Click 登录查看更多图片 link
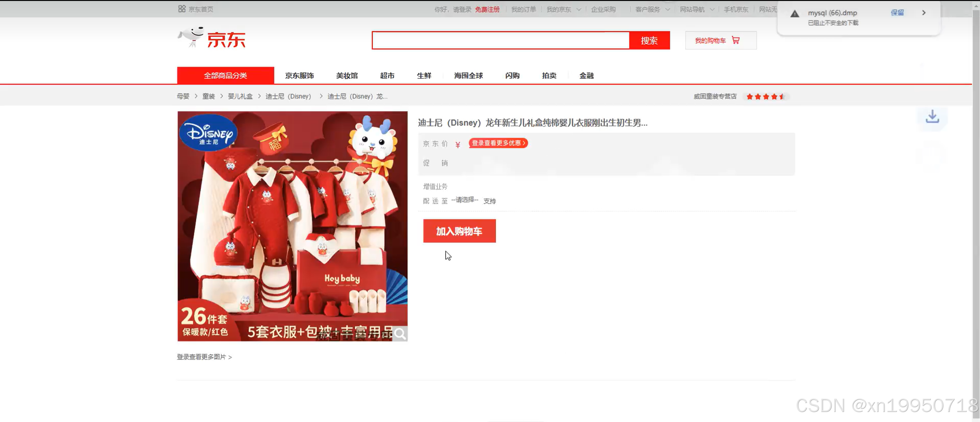This screenshot has height=422, width=980. pyautogui.click(x=204, y=357)
